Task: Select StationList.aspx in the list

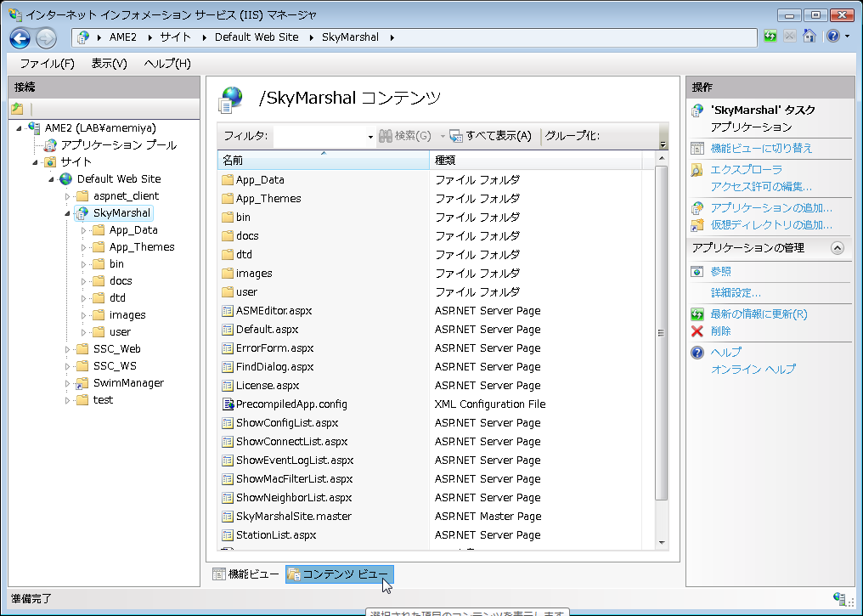Action: (x=276, y=535)
